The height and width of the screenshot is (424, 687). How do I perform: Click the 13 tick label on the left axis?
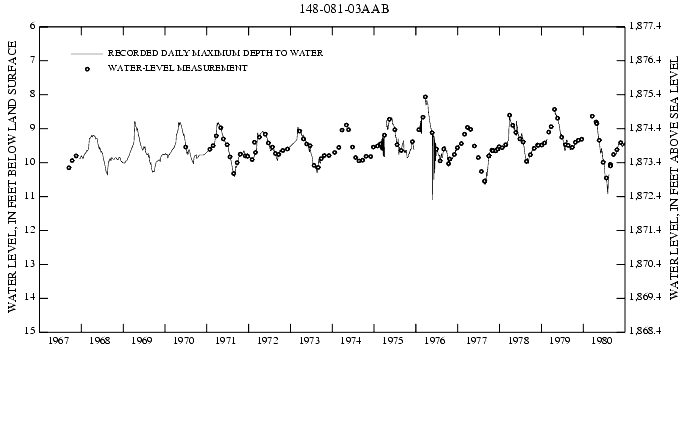pyautogui.click(x=31, y=264)
